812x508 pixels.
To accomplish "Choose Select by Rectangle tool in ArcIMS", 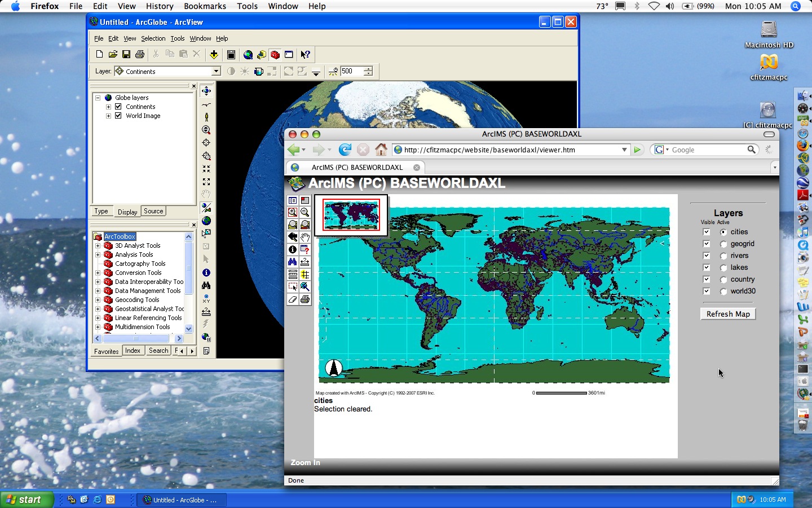I will pos(293,287).
